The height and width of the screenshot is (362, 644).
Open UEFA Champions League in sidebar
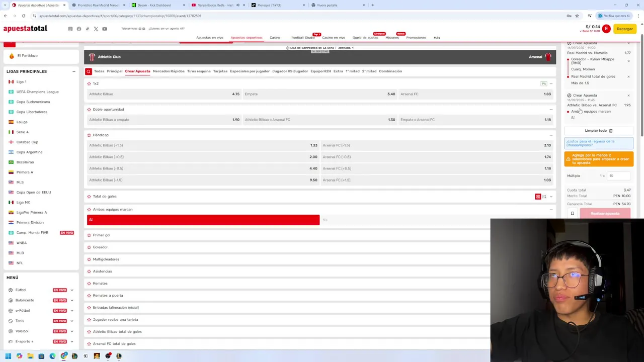[37, 92]
